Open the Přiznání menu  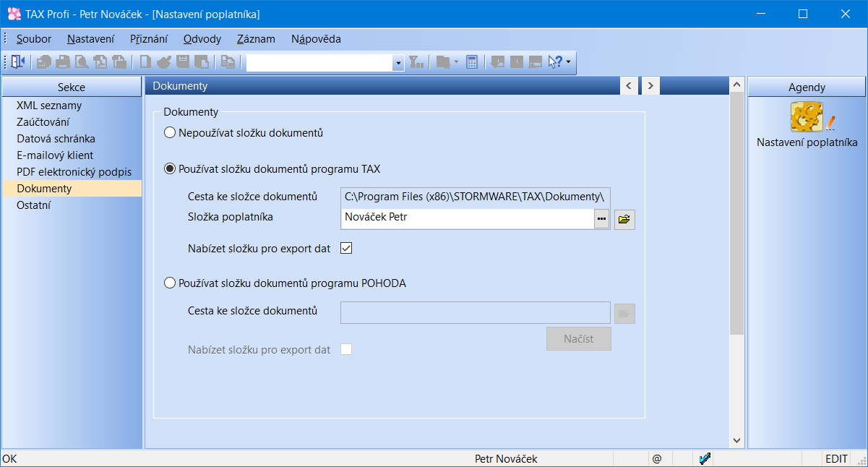click(x=149, y=39)
